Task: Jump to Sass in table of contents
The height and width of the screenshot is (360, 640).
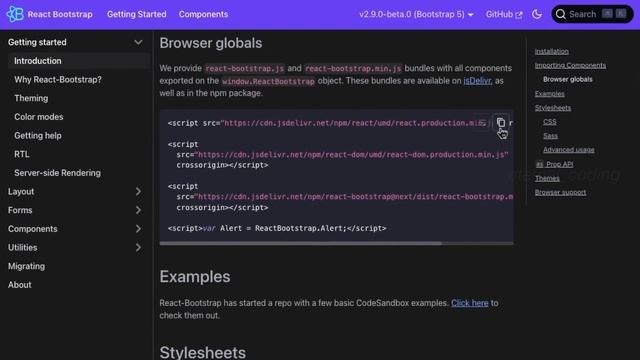Action: (550, 136)
